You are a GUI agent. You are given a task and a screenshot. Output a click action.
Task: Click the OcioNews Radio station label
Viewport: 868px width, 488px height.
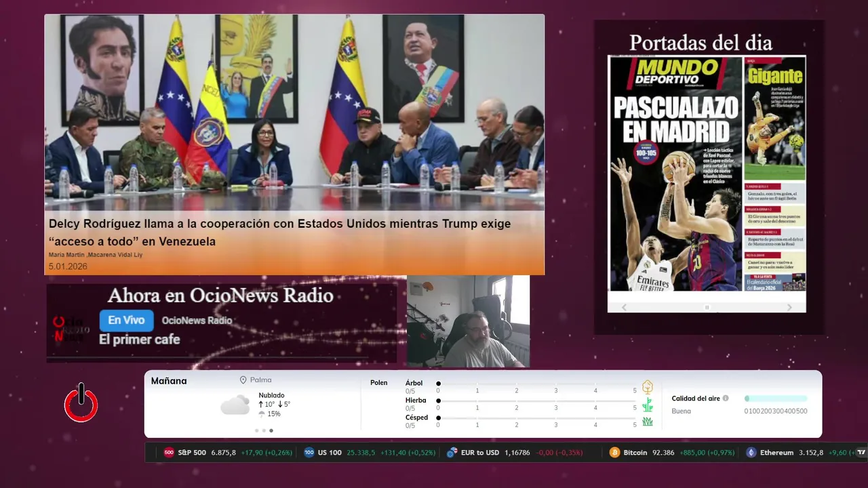(197, 321)
